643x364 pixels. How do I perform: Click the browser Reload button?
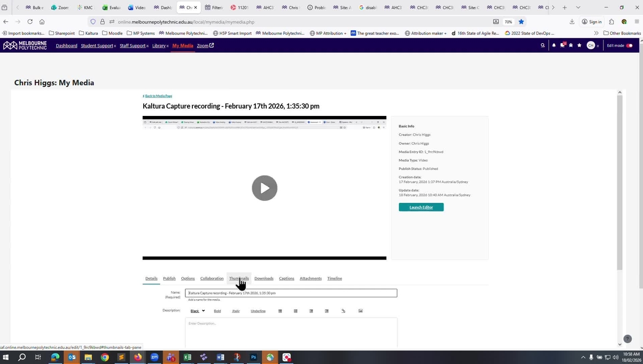[30, 22]
